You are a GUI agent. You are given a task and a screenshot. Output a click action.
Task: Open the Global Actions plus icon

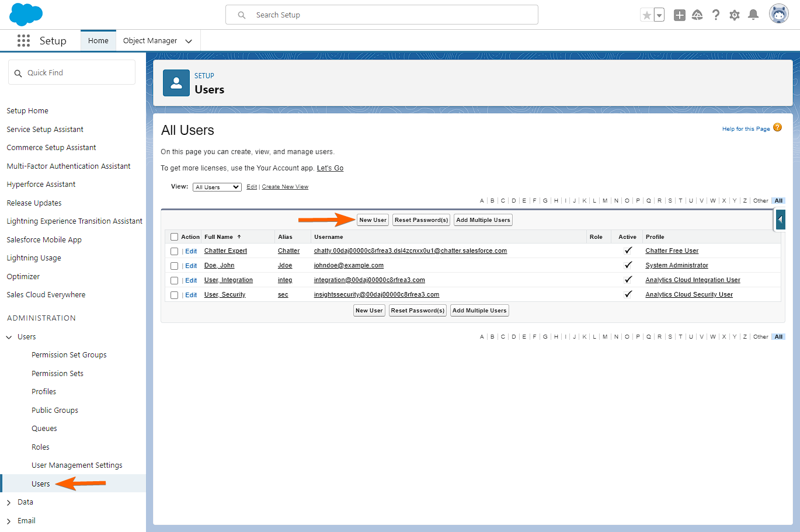(679, 15)
